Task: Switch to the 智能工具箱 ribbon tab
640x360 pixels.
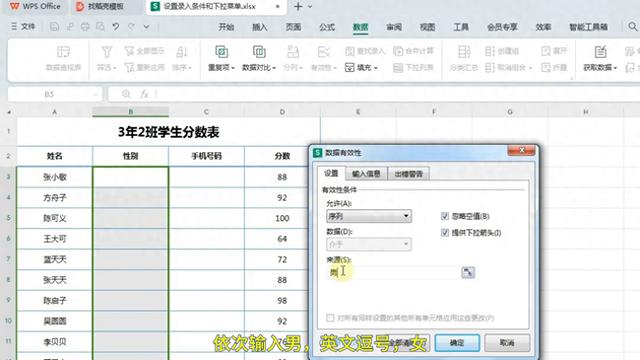Action: [588, 27]
